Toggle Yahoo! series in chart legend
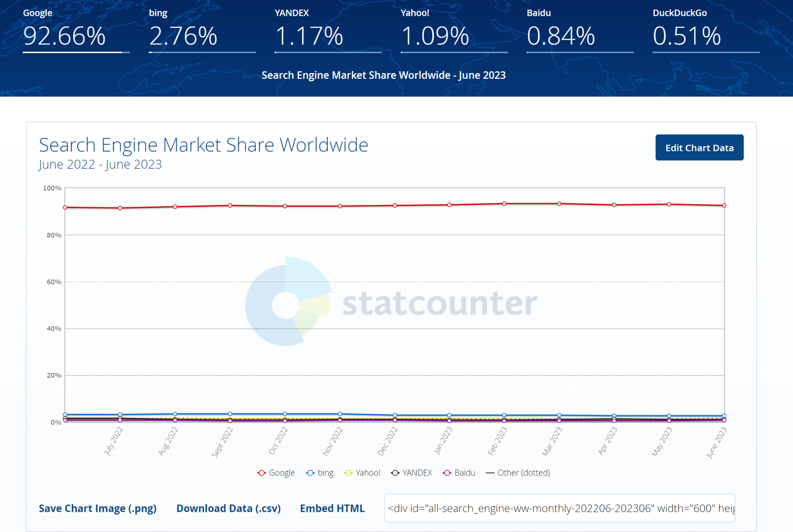This screenshot has width=793, height=532. point(362,473)
